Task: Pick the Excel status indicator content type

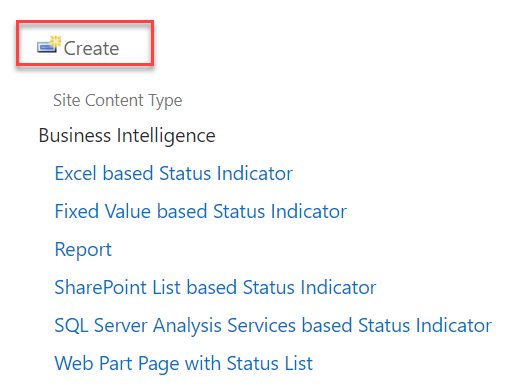Action: coord(174,173)
